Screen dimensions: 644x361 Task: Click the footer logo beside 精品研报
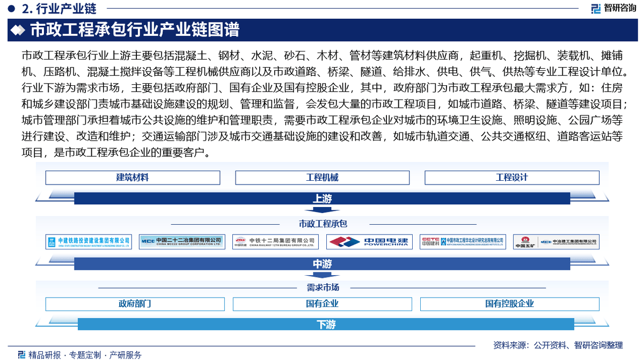[21, 355]
